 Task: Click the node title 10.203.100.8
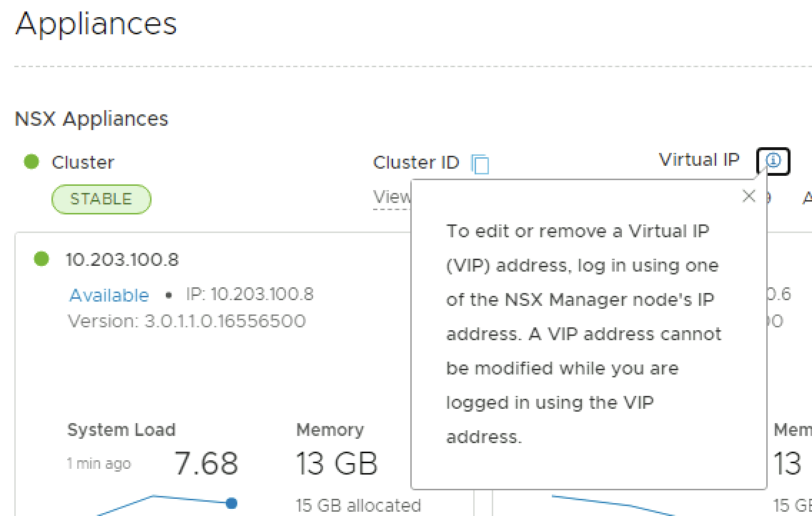(x=122, y=259)
